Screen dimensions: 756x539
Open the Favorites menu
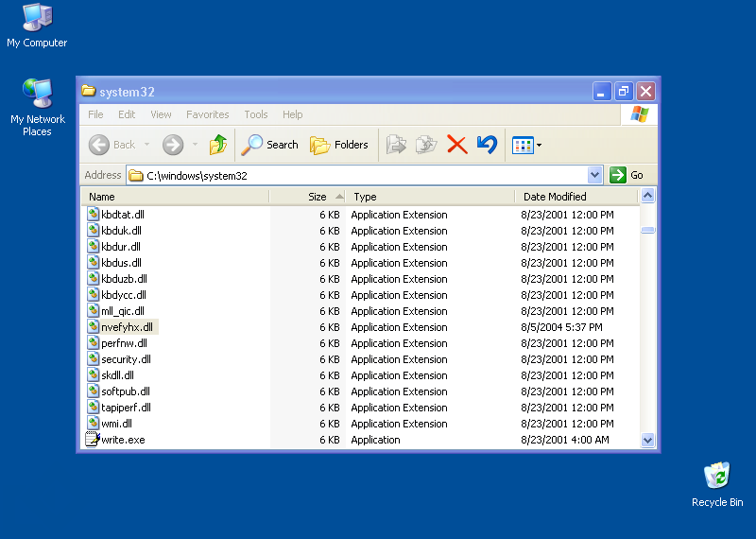point(207,114)
